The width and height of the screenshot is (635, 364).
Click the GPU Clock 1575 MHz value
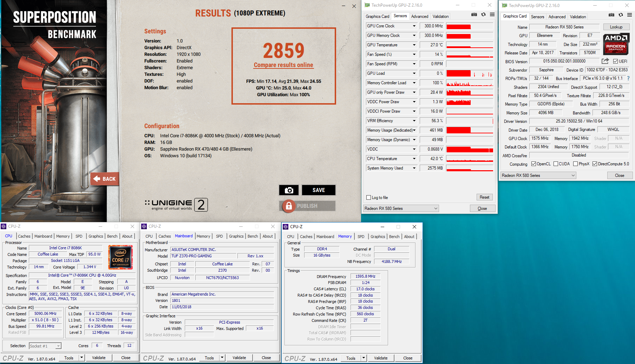click(540, 138)
